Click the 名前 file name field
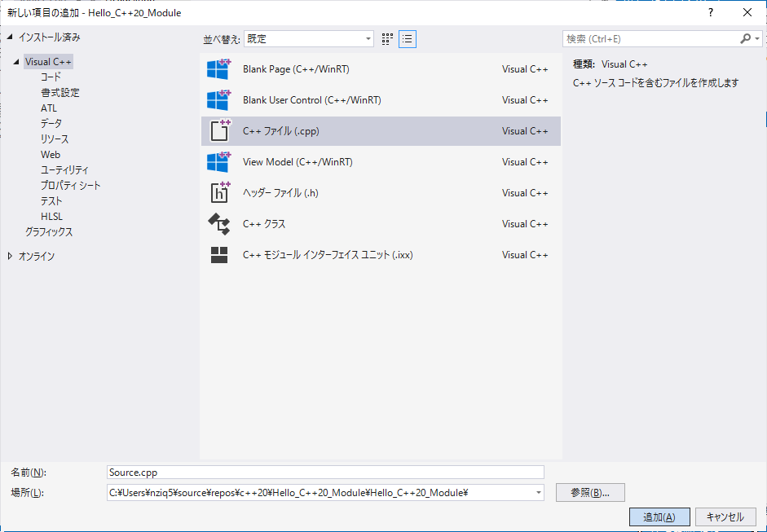The image size is (767, 532). click(x=325, y=473)
